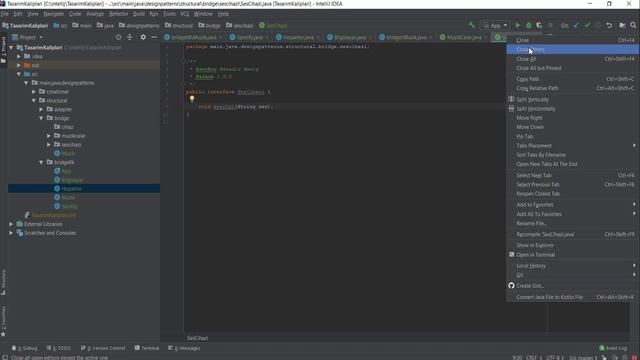Select Close Others in context menu
The height and width of the screenshot is (360, 640).
click(x=573, y=49)
